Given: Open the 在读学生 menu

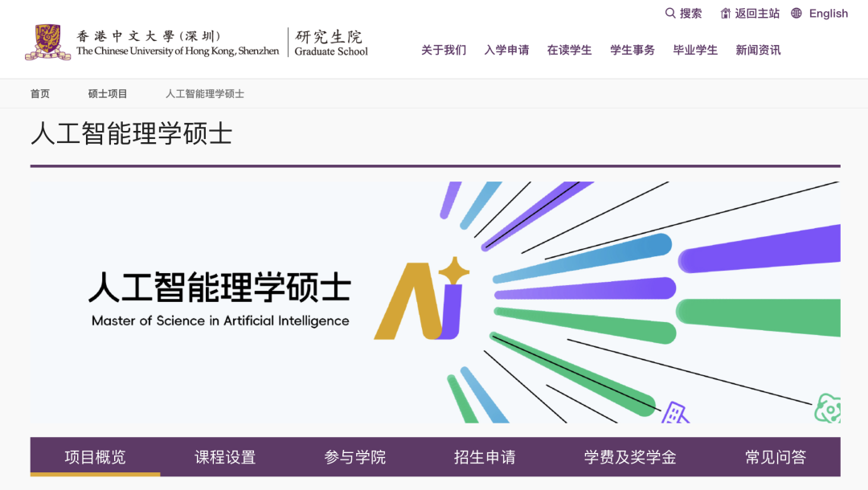Looking at the screenshot, I should (569, 51).
